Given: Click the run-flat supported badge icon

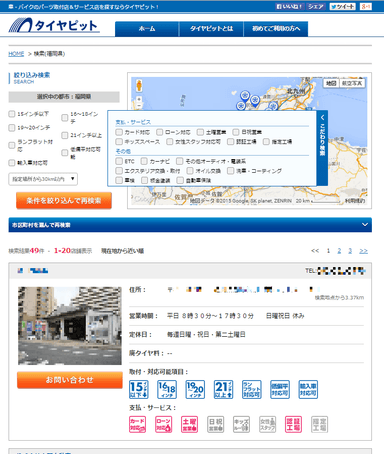Looking at the screenshot, I should tap(252, 389).
